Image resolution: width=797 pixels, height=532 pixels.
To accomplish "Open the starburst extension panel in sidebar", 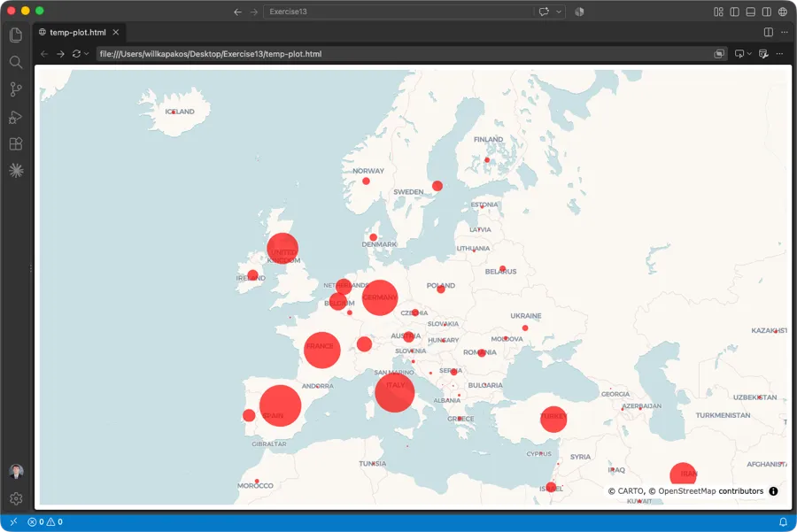I will coord(16,171).
